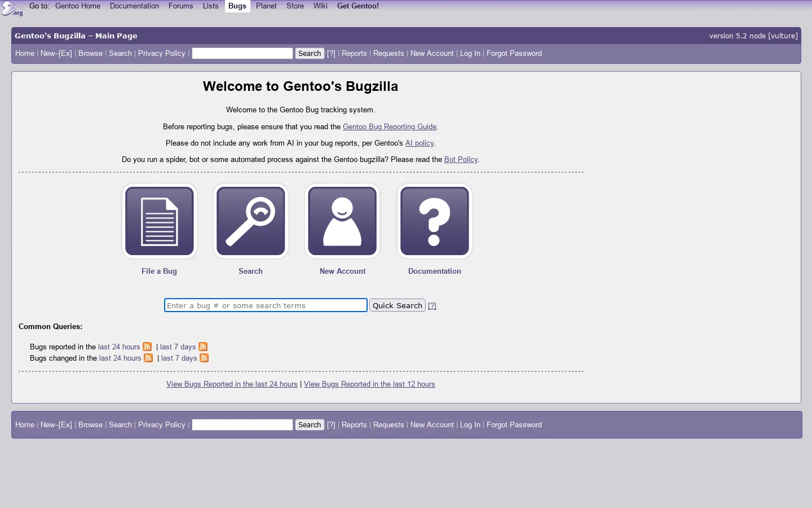Screen dimensions: 812x508
Task: Open Lists in the top navigation
Action: click(x=210, y=6)
